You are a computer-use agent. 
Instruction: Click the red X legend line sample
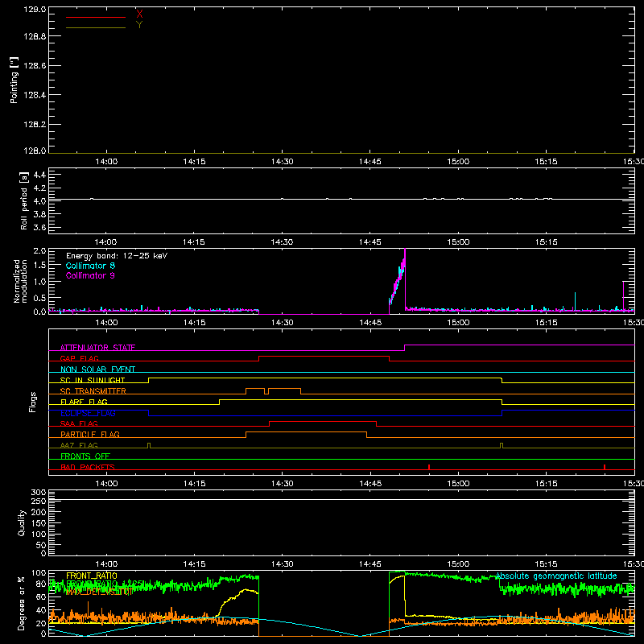(x=96, y=17)
